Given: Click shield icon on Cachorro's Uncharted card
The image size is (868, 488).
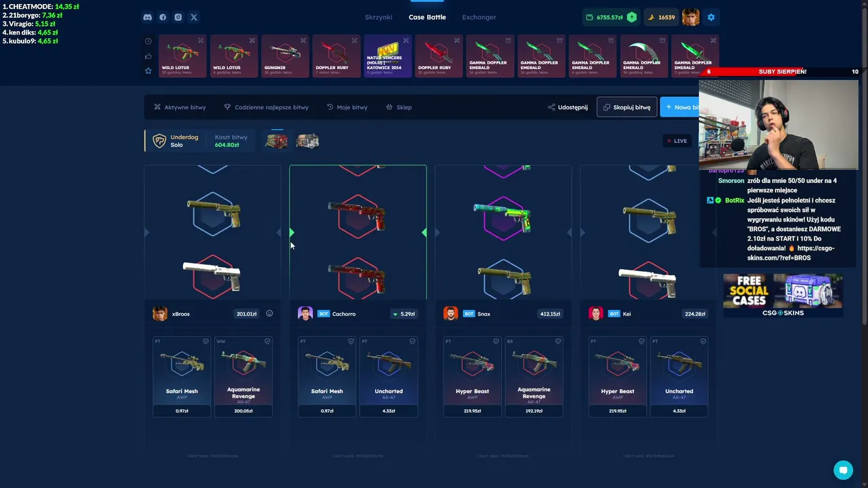Looking at the screenshot, I should (x=412, y=342).
